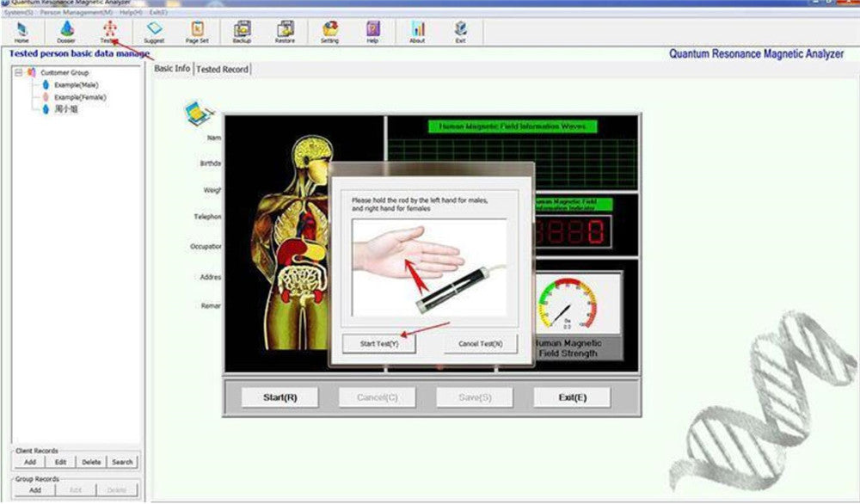Click the About chart icon

417,32
